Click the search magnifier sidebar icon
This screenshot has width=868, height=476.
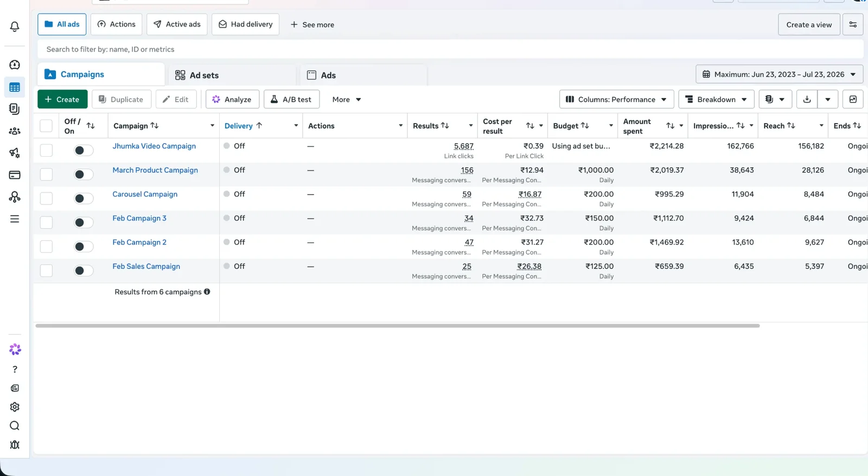pos(15,426)
